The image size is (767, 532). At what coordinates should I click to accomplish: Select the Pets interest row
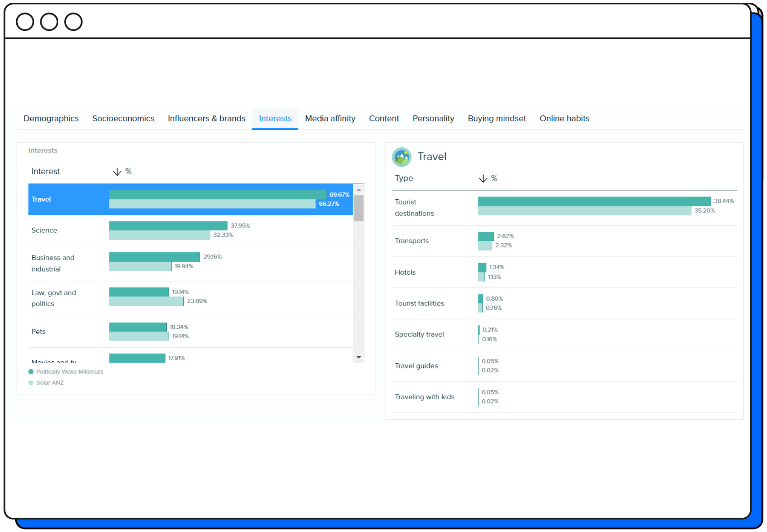pos(39,332)
